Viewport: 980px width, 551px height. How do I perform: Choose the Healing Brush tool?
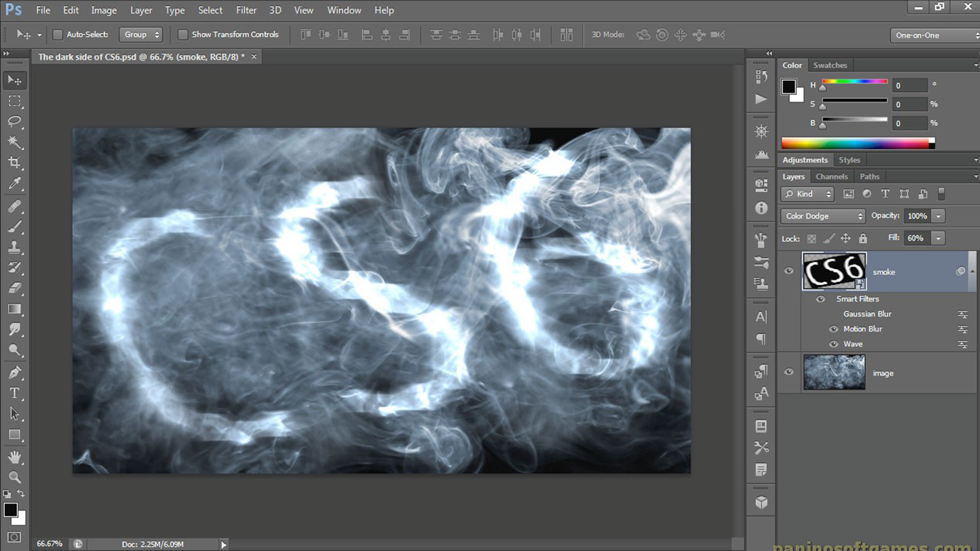point(15,206)
